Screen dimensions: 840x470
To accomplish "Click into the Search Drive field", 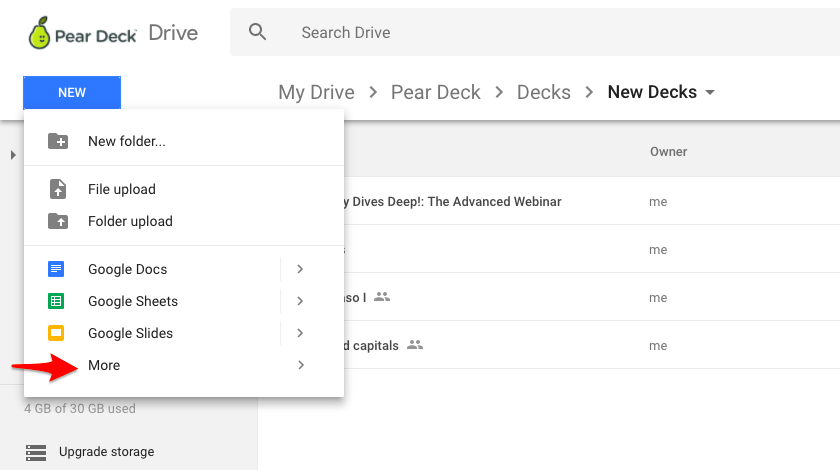I will click(x=536, y=32).
